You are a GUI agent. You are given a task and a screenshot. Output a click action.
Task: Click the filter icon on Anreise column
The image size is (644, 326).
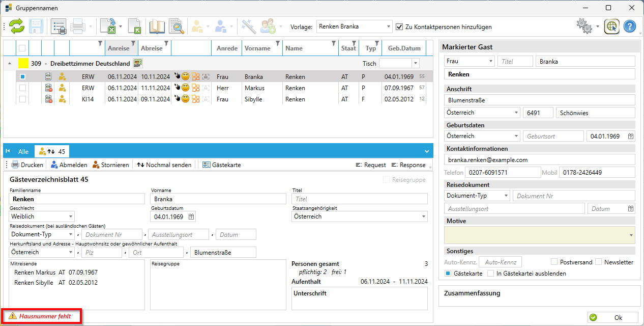[x=134, y=43]
